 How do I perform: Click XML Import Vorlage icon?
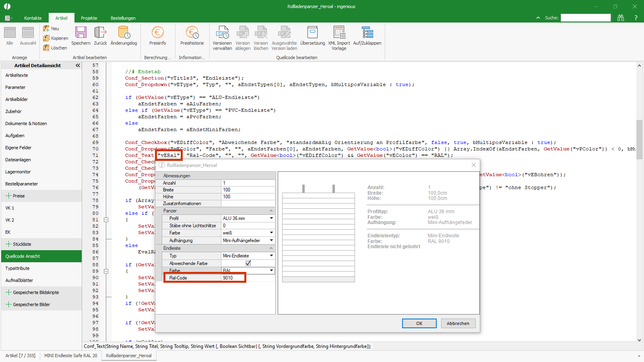(x=339, y=33)
